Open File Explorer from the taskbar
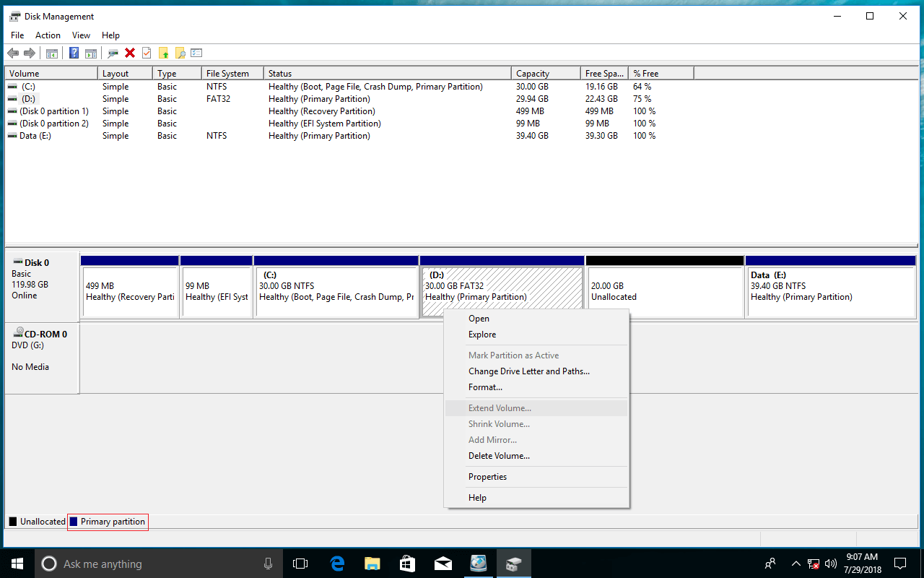Screen dimensions: 924x578 [x=372, y=563]
